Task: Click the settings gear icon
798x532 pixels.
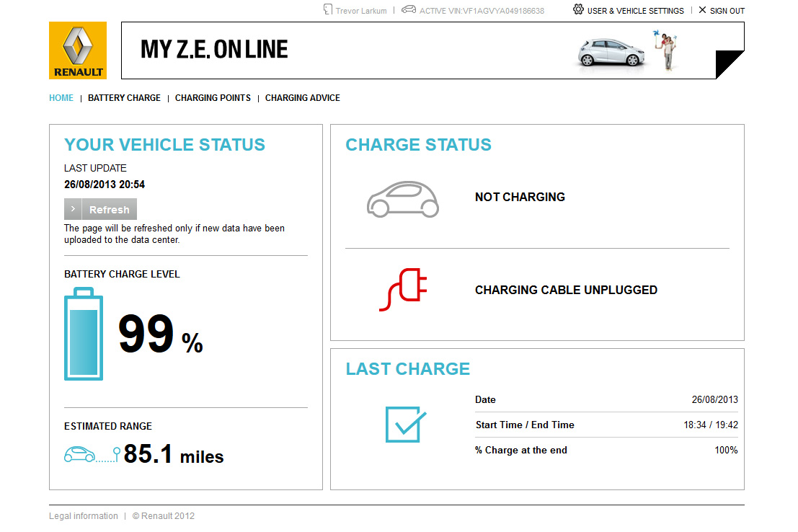Action: (578, 9)
